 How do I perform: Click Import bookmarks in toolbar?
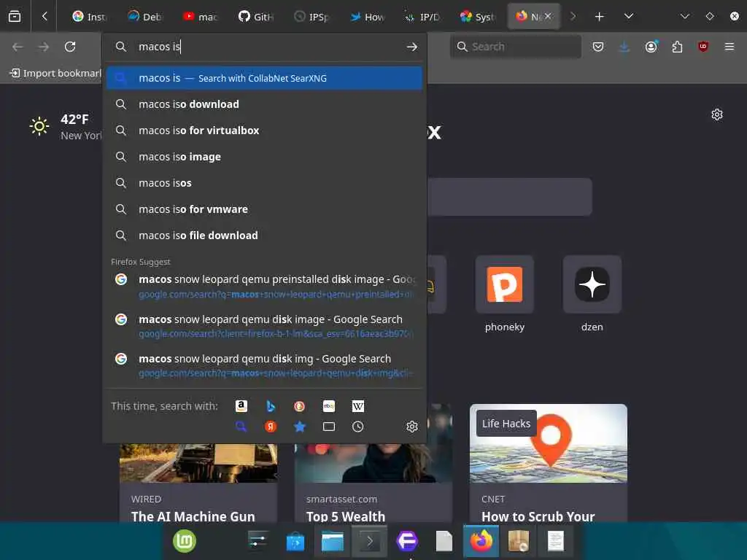(x=55, y=73)
